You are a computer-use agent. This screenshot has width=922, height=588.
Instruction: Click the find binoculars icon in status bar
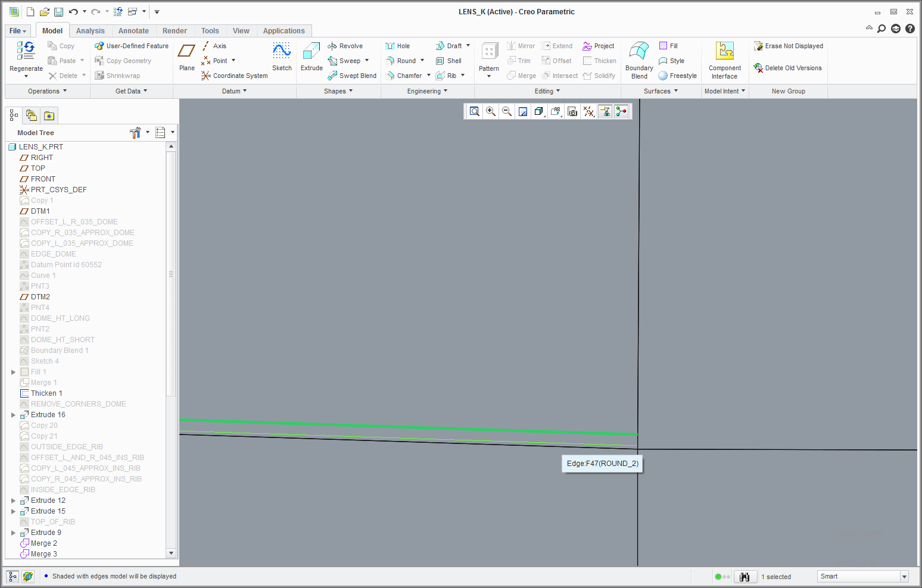pos(745,577)
